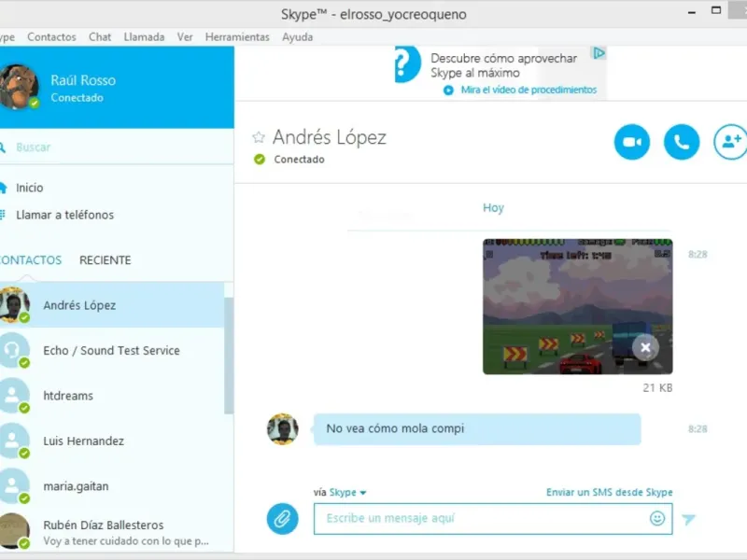
Task: Click the send message arrow icon
Action: 689,519
